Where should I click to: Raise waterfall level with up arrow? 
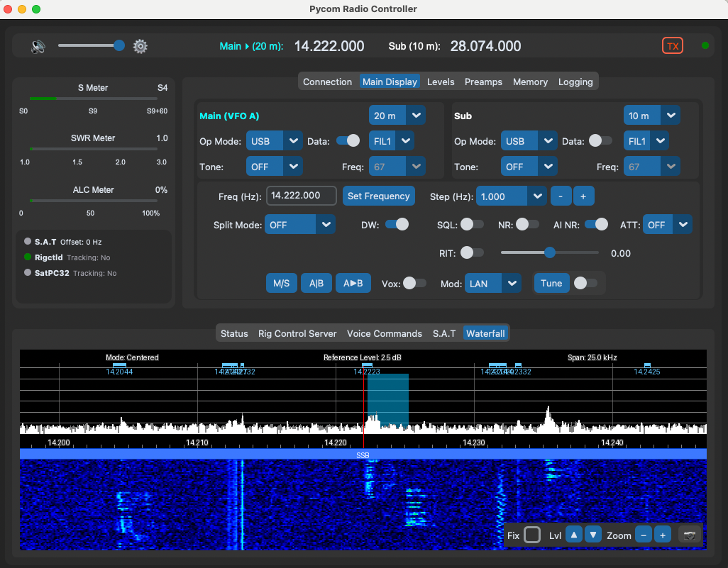[574, 535]
